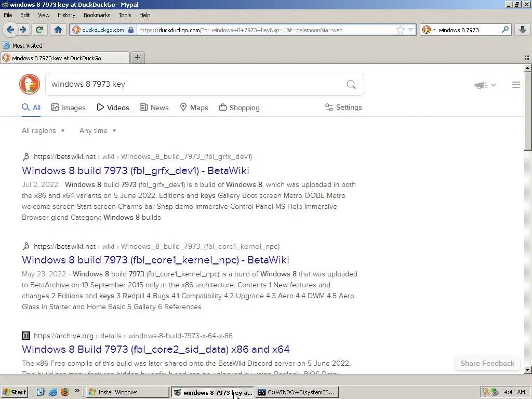Click the archive.org result URL breadcrumb
Viewport: 532px width, 399px height.
[x=133, y=336]
